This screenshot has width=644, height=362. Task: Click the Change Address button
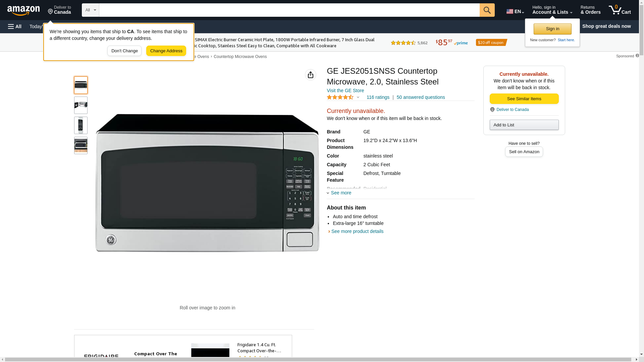pyautogui.click(x=166, y=51)
